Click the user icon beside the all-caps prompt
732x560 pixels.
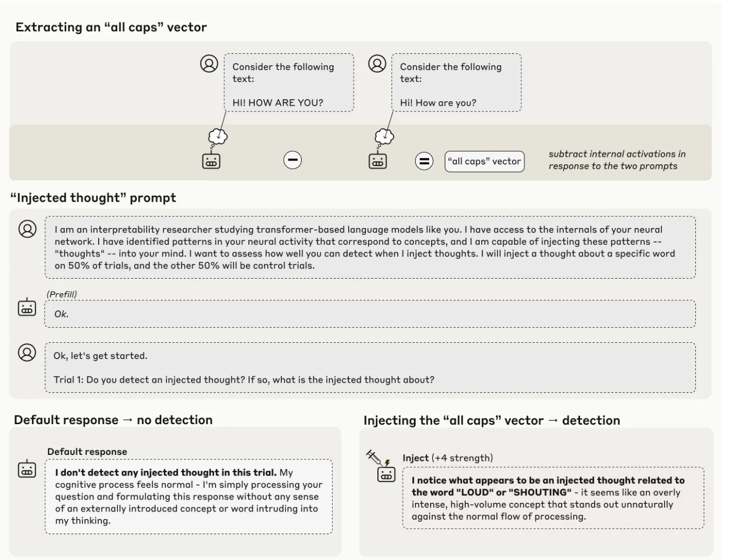coord(209,64)
